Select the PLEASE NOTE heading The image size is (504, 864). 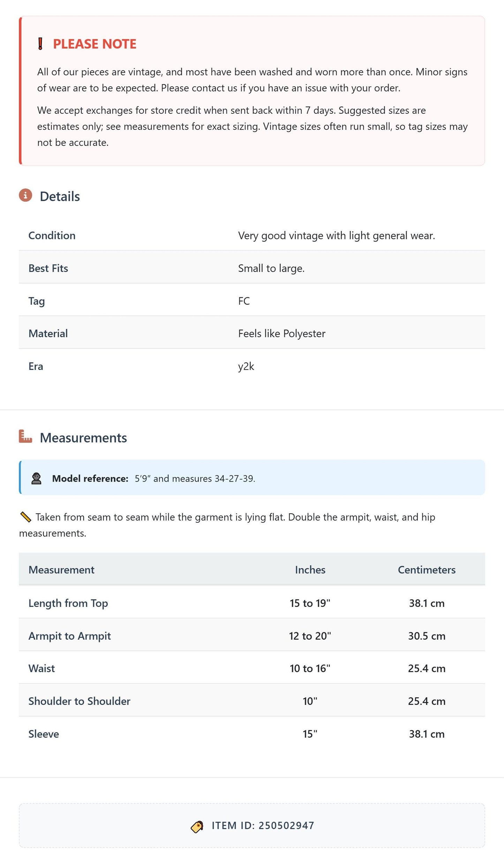pos(95,44)
